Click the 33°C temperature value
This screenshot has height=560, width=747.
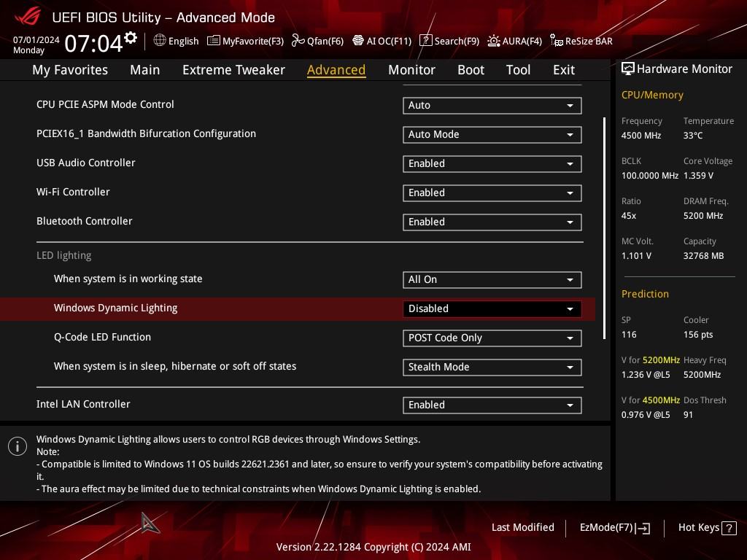[693, 135]
